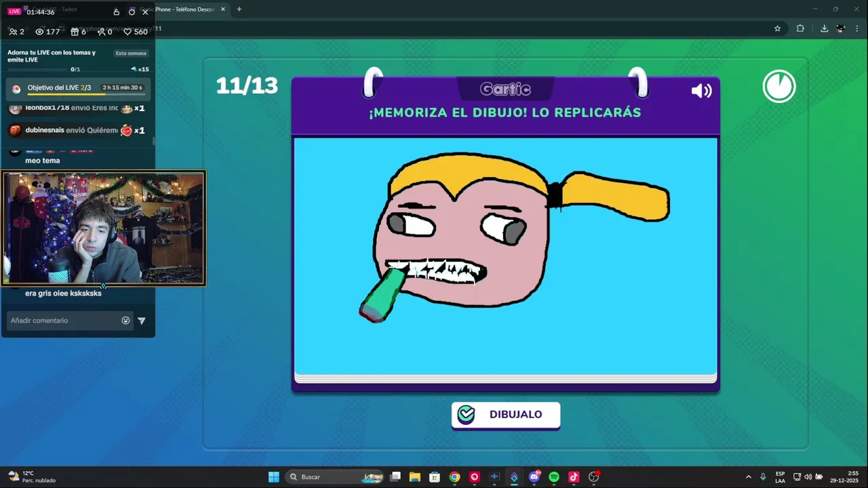Open the browser profile avatar

pyautogui.click(x=841, y=28)
